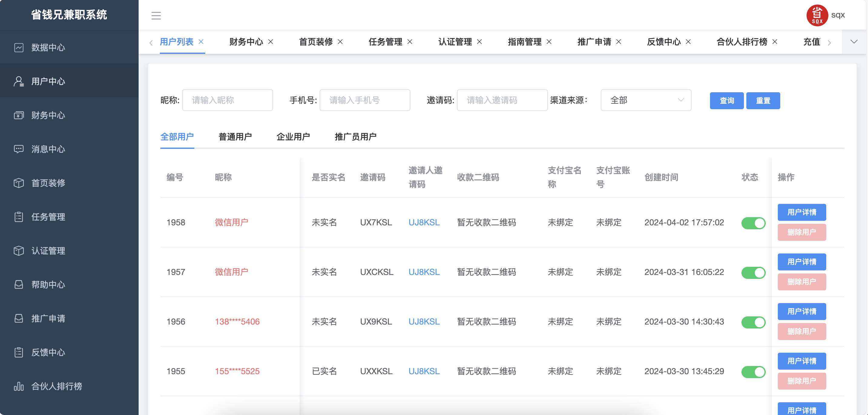The width and height of the screenshot is (868, 415).
Task: Collapse sidebar with the hamburger menu icon
Action: (x=156, y=15)
